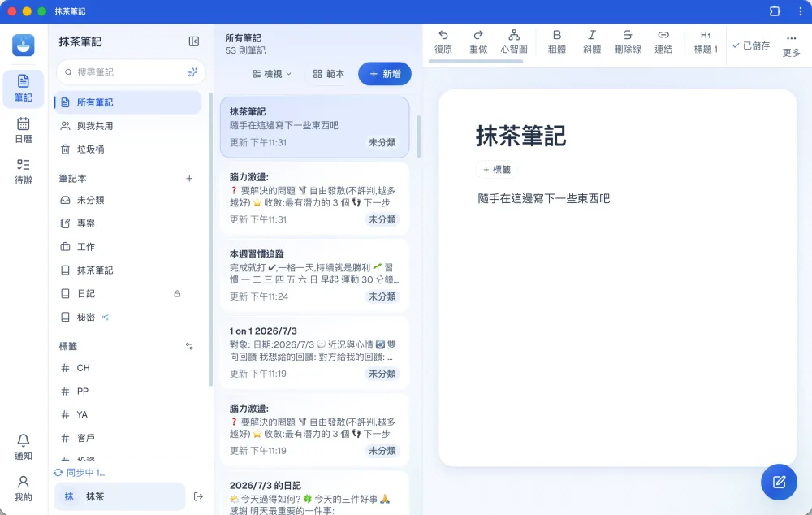The height and width of the screenshot is (515, 812).
Task: Open the 抹茶筆記 notebook in sidebar
Action: (128, 270)
